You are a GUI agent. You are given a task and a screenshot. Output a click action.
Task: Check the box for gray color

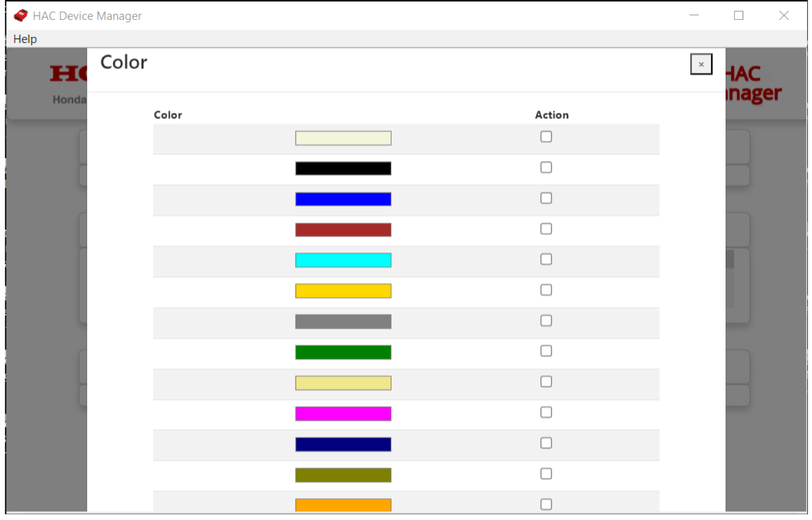[546, 320]
